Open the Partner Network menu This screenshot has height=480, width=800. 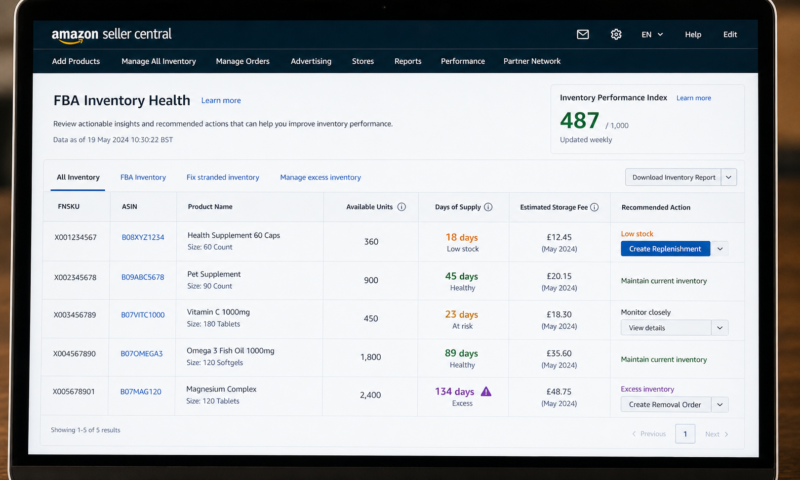tap(532, 61)
